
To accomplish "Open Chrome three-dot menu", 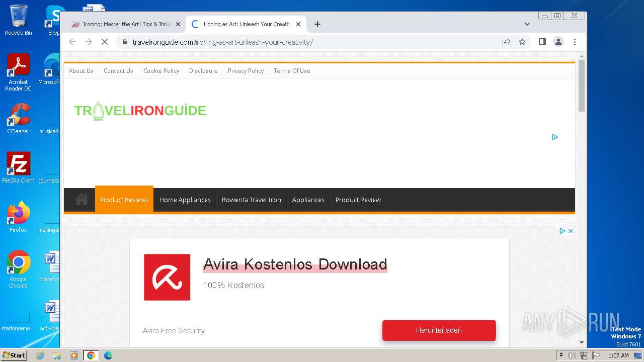I will click(575, 42).
